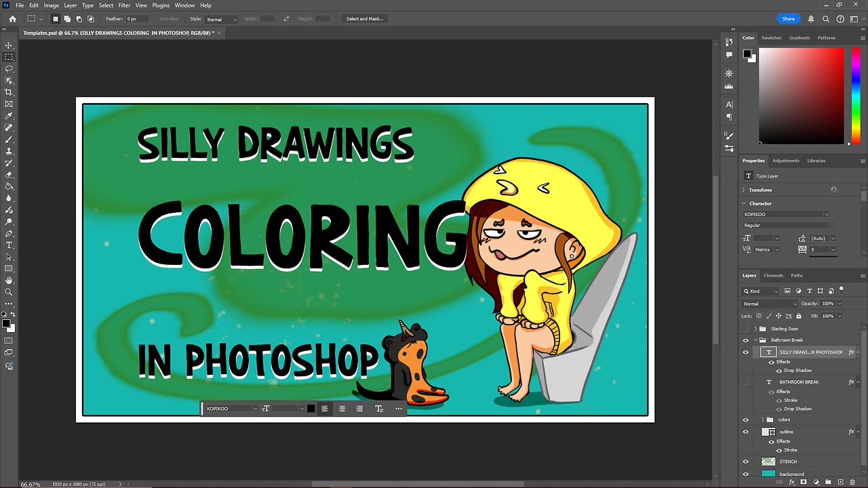Open the Style Normal dropdown in options bar
Viewport: 868px width, 488px height.
click(x=222, y=19)
